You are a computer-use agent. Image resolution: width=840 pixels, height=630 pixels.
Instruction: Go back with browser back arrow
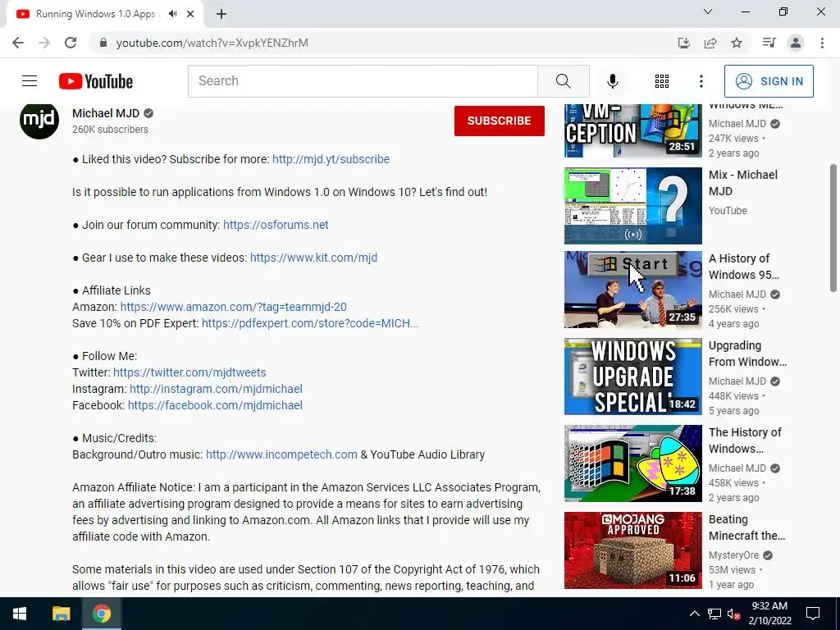pyautogui.click(x=18, y=43)
